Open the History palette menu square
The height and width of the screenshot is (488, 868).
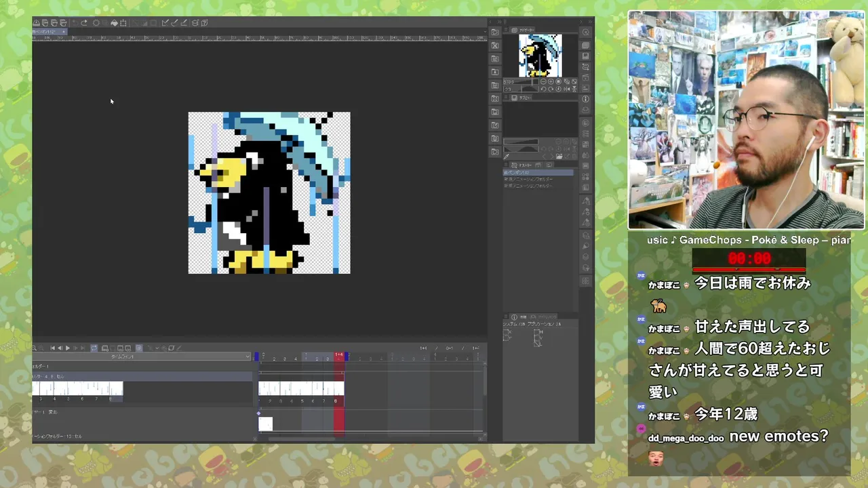point(506,165)
